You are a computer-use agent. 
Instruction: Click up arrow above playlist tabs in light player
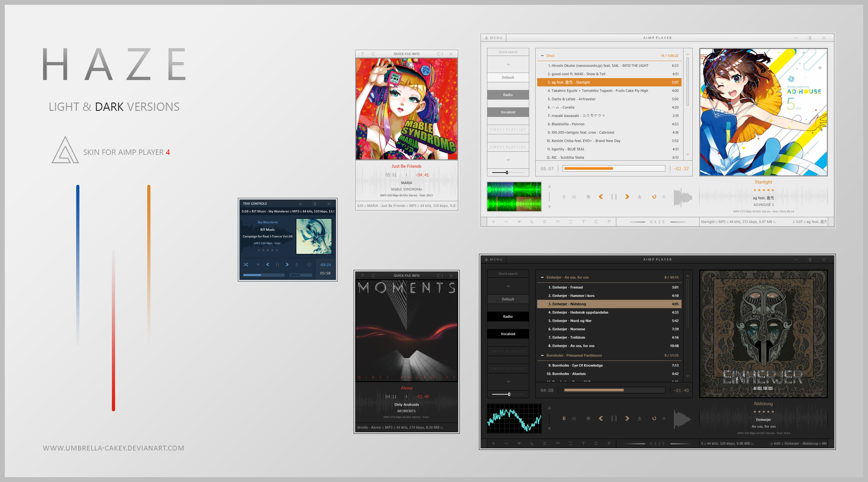pos(508,64)
